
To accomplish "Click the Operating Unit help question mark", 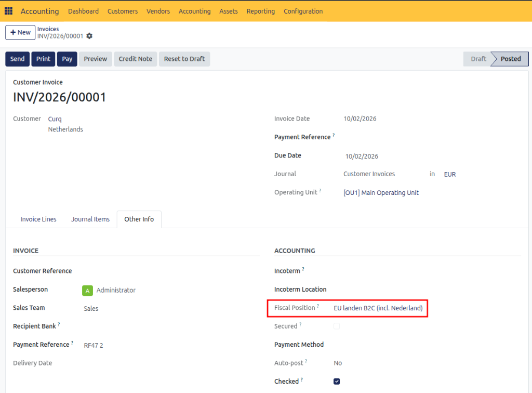I will point(320,190).
